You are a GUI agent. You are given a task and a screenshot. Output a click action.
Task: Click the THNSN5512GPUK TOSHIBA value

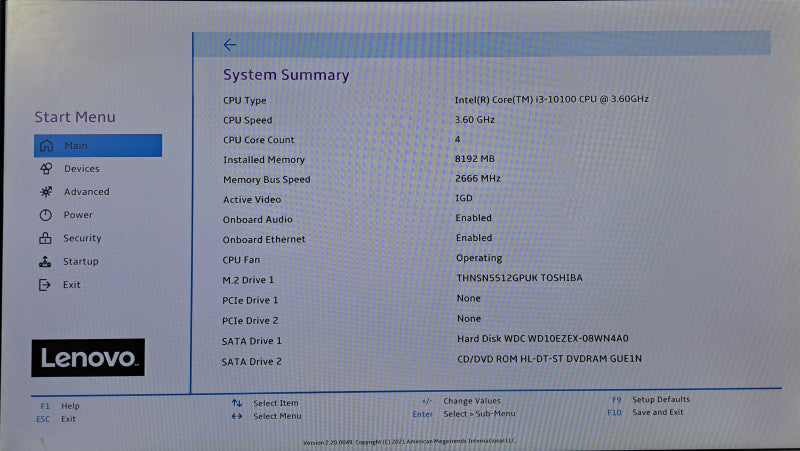[519, 278]
